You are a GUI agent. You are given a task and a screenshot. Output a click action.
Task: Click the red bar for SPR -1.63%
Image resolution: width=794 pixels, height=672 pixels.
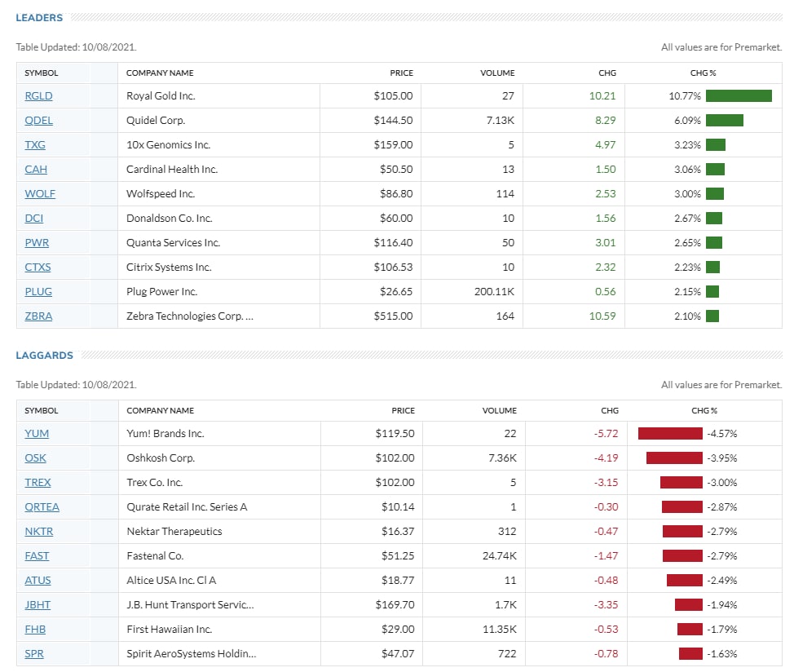[x=690, y=654]
